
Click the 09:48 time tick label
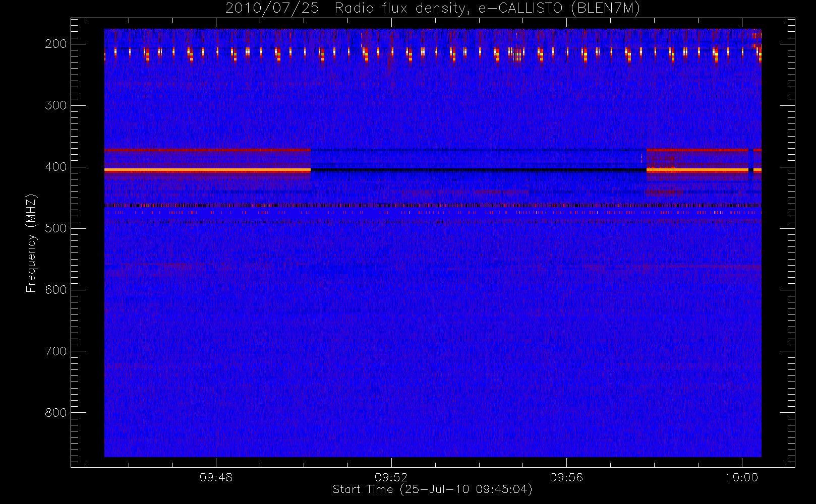click(216, 477)
